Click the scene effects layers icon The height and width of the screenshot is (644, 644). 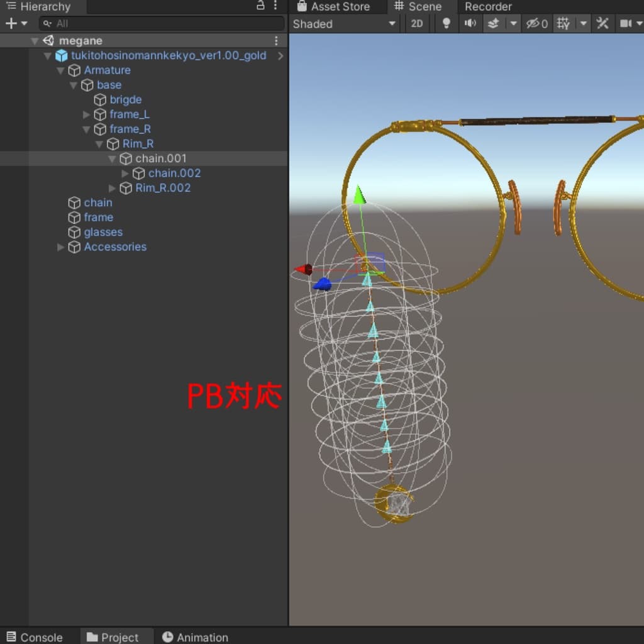click(494, 24)
